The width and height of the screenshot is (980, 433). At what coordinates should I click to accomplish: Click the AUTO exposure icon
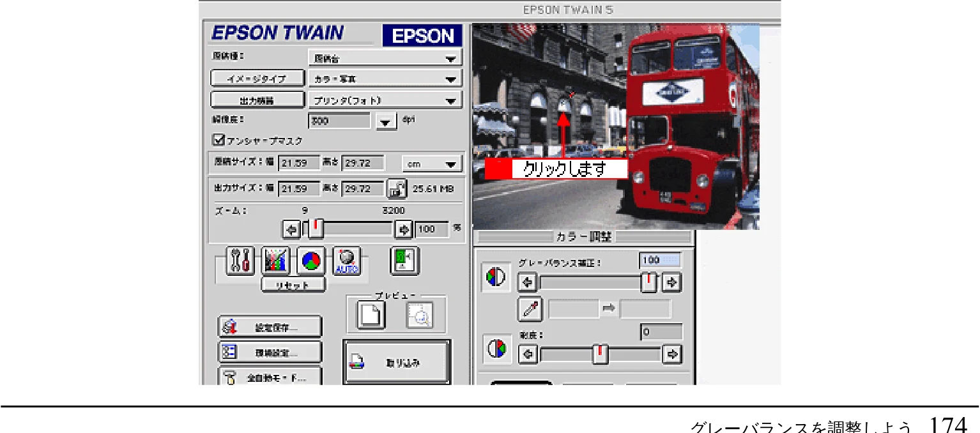[x=346, y=262]
